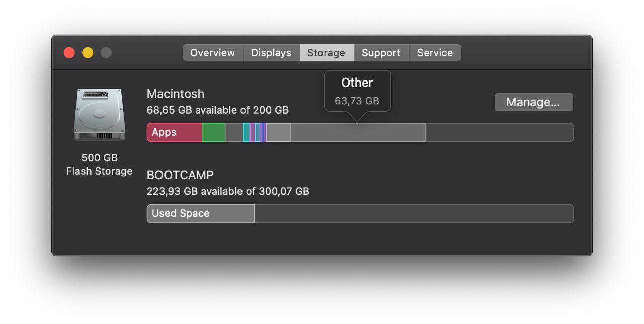This screenshot has height=324, width=644.
Task: Open the Displays tab
Action: (271, 53)
